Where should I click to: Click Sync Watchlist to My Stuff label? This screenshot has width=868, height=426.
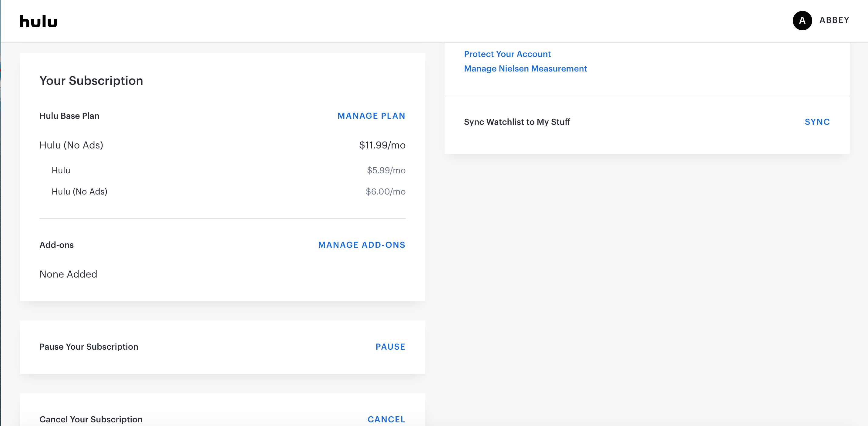click(517, 122)
